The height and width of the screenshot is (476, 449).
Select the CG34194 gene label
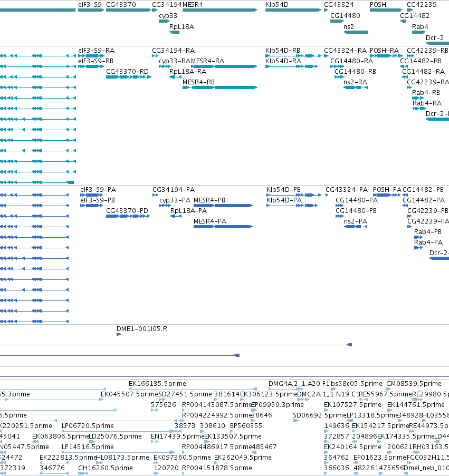(x=167, y=5)
